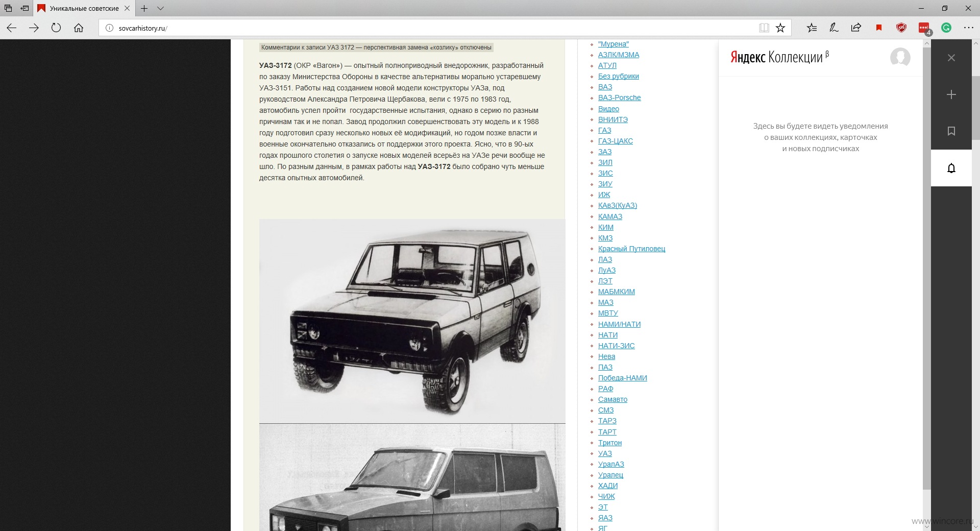Open user profile avatar in Collections

pos(900,57)
